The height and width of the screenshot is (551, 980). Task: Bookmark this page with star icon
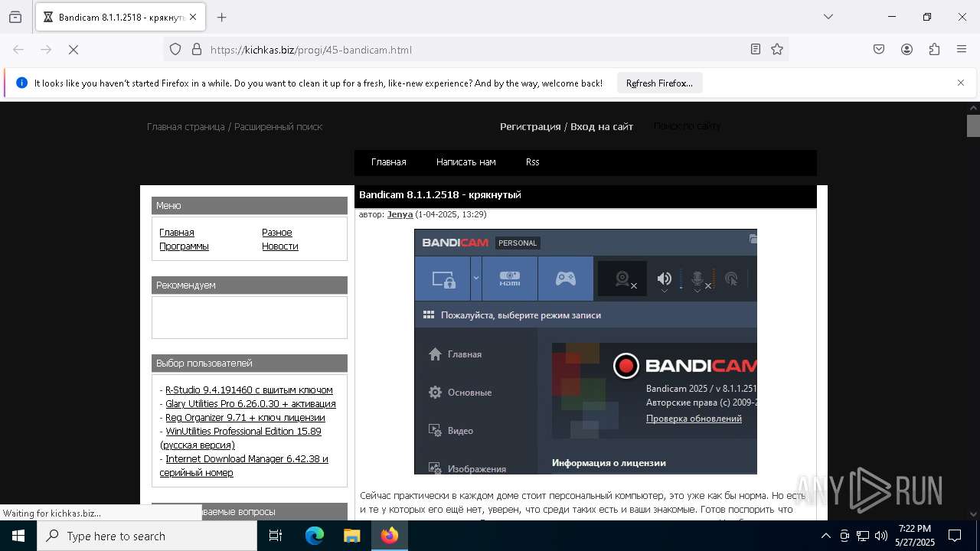pos(777,50)
